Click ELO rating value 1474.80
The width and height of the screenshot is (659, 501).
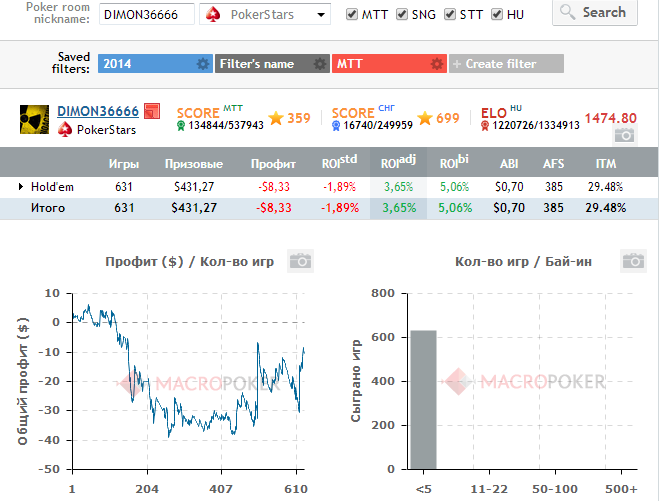tap(611, 118)
